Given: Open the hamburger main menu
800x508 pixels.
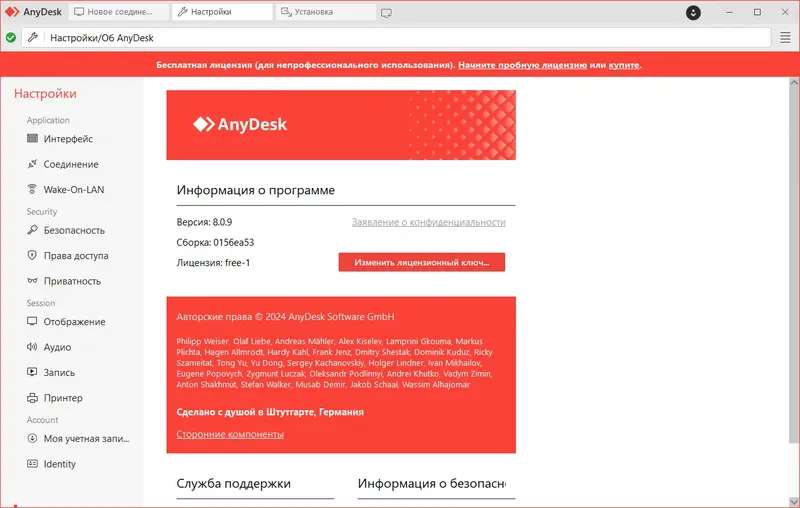Looking at the screenshot, I should click(x=785, y=37).
